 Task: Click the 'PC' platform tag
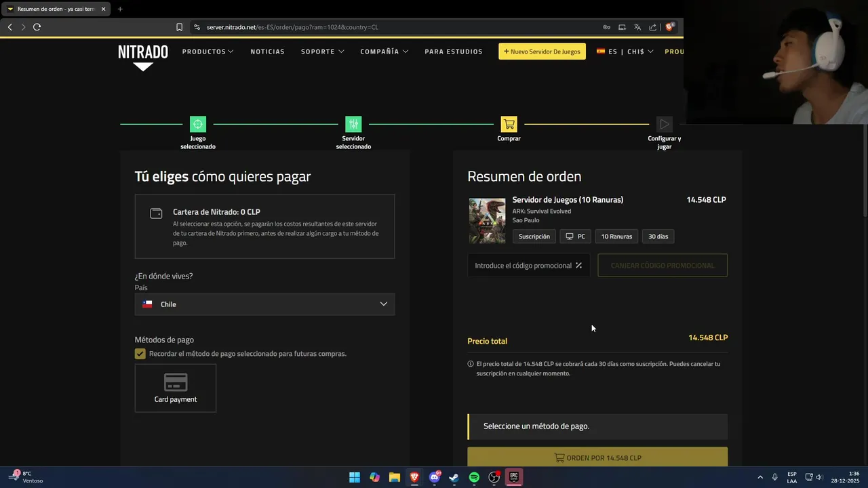tap(575, 237)
